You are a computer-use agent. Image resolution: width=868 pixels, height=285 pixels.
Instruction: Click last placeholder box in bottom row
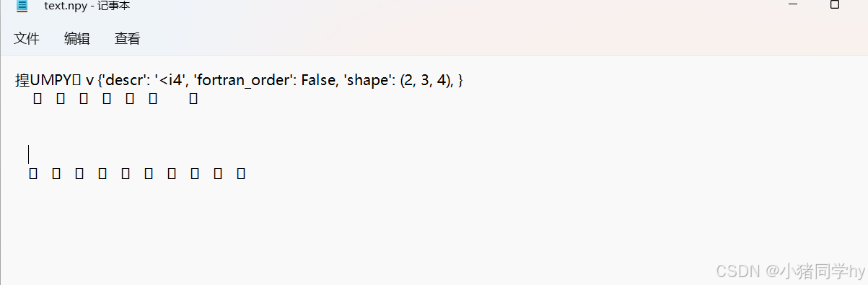242,174
